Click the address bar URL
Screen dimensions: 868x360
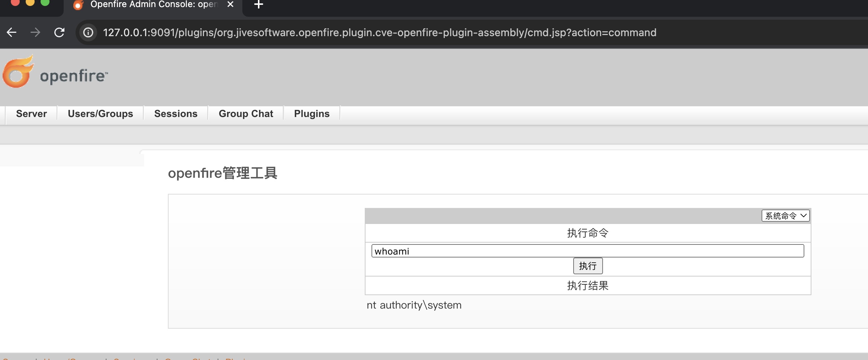point(379,32)
